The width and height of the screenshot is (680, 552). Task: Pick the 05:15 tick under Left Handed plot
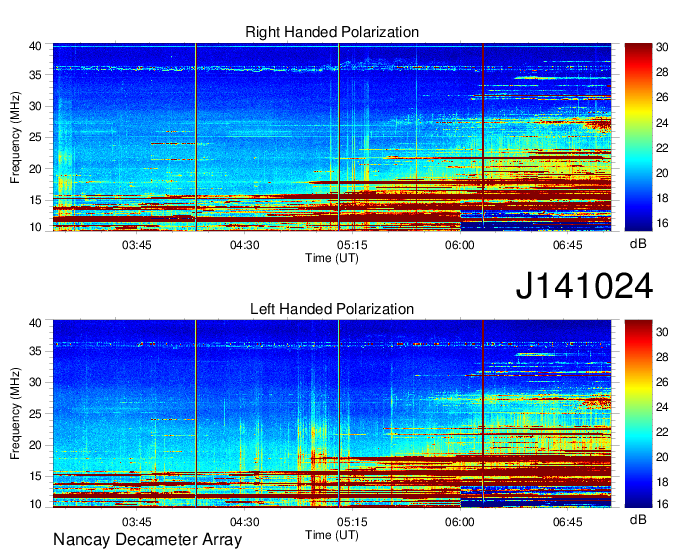coord(352,522)
